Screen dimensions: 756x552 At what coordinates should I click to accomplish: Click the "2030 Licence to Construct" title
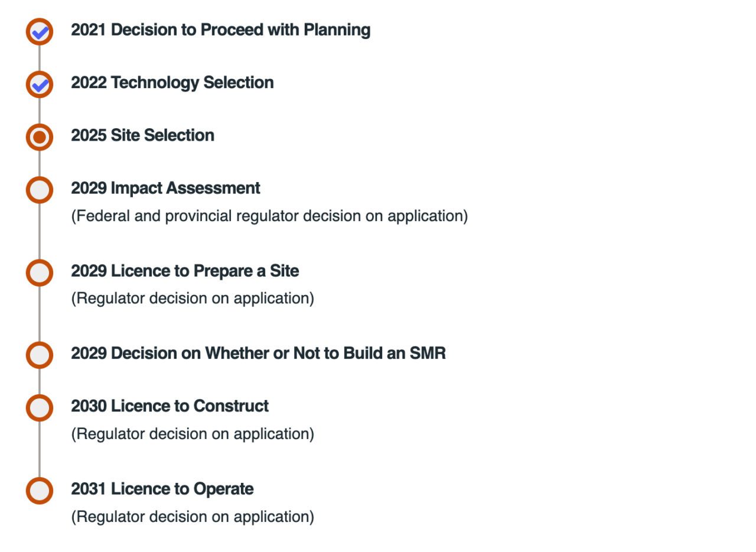(x=170, y=406)
